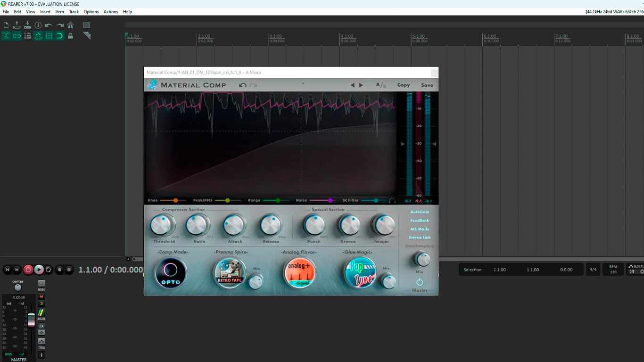This screenshot has height=362, width=644.
Task: Click the undo arrow in REAPER toolbar
Action: 49,25
